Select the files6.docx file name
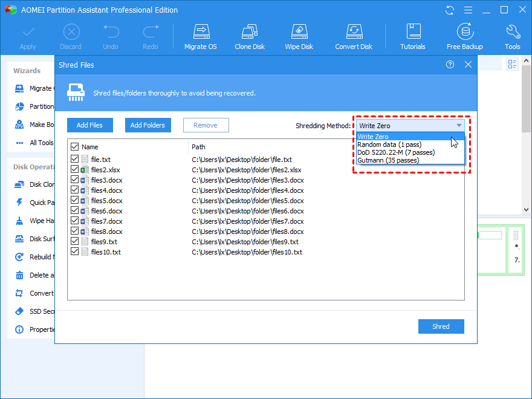The image size is (532, 399). 107,211
